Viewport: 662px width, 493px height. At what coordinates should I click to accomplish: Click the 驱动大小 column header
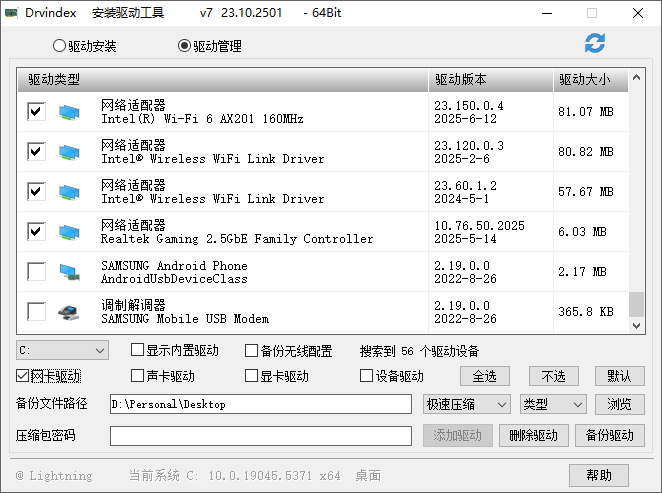click(591, 80)
